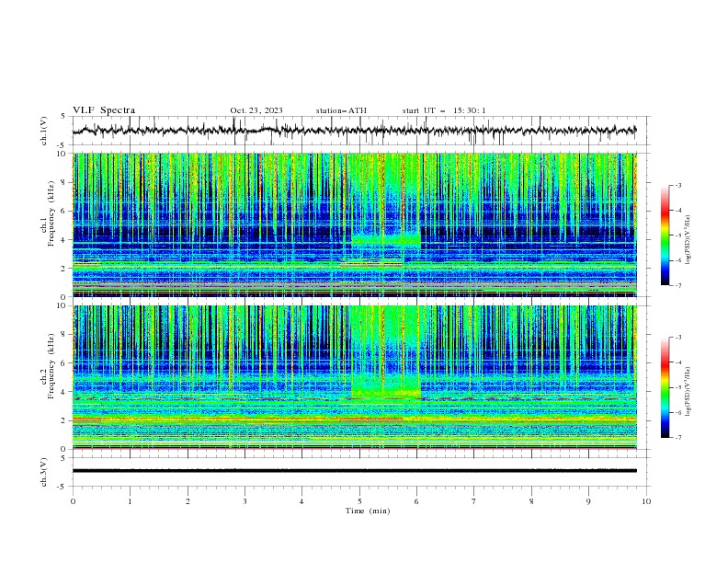The height and width of the screenshot is (563, 728).
Task: Click the "-5" tick on ch.3(V) voltage axis
Action: pos(63,487)
